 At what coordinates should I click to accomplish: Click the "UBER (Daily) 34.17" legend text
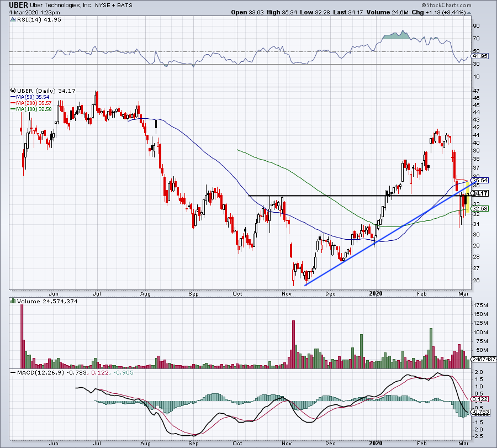(x=46, y=91)
